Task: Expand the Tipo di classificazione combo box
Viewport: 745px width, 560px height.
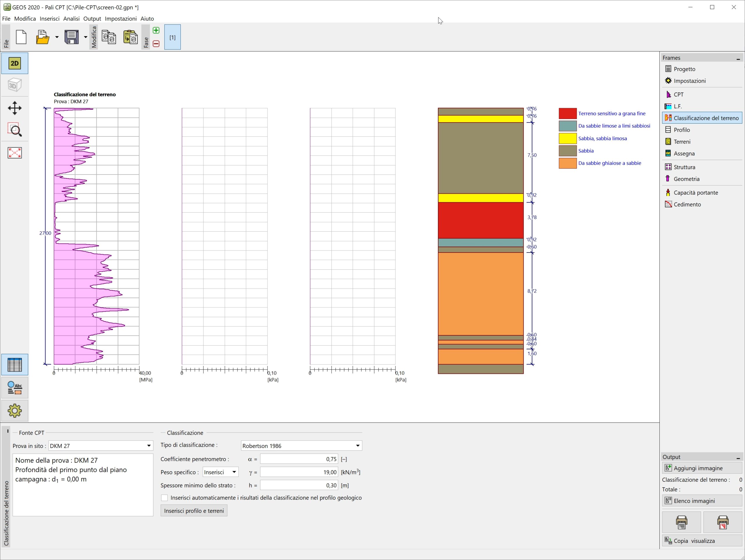Action: [x=357, y=446]
